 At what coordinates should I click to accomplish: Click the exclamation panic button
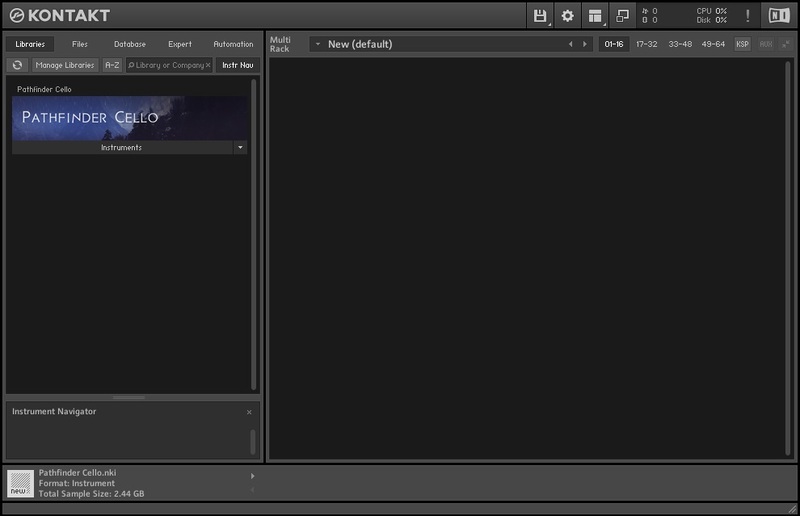pyautogui.click(x=747, y=16)
